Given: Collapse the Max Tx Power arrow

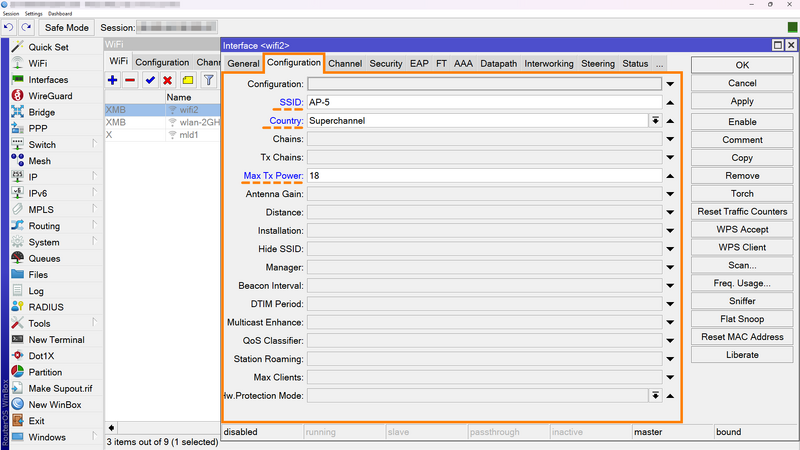Looking at the screenshot, I should (670, 176).
